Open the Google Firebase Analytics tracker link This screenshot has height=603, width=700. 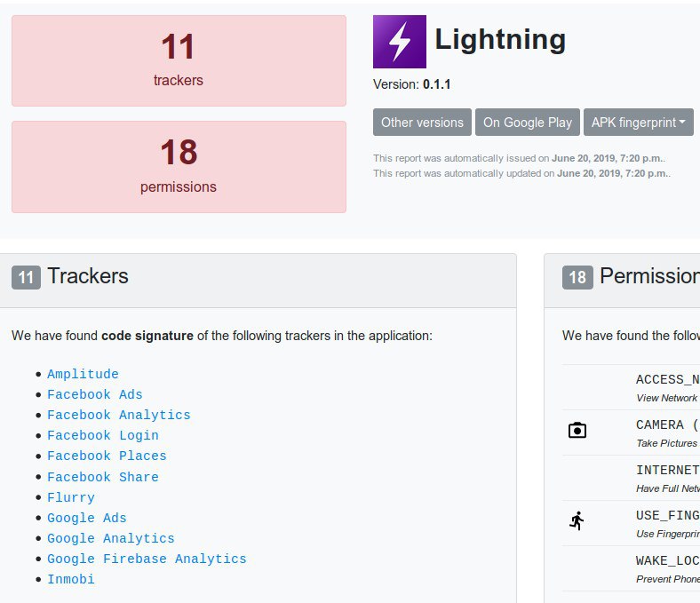[147, 559]
